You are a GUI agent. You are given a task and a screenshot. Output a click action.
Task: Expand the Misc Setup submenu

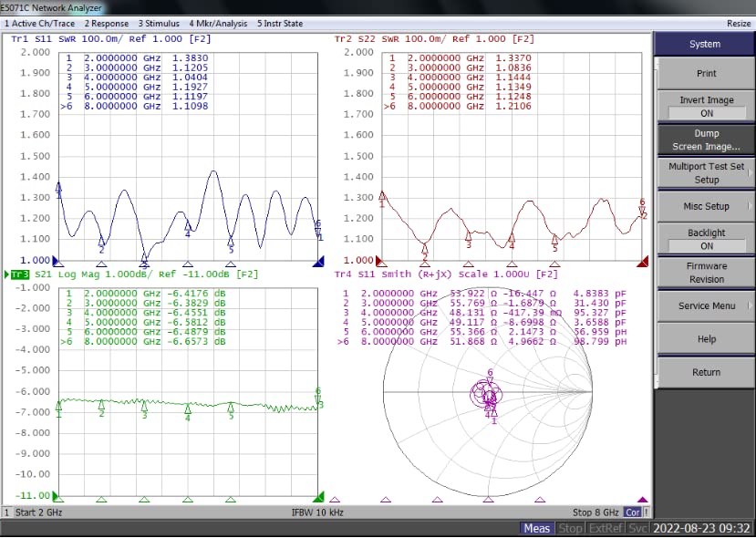706,206
